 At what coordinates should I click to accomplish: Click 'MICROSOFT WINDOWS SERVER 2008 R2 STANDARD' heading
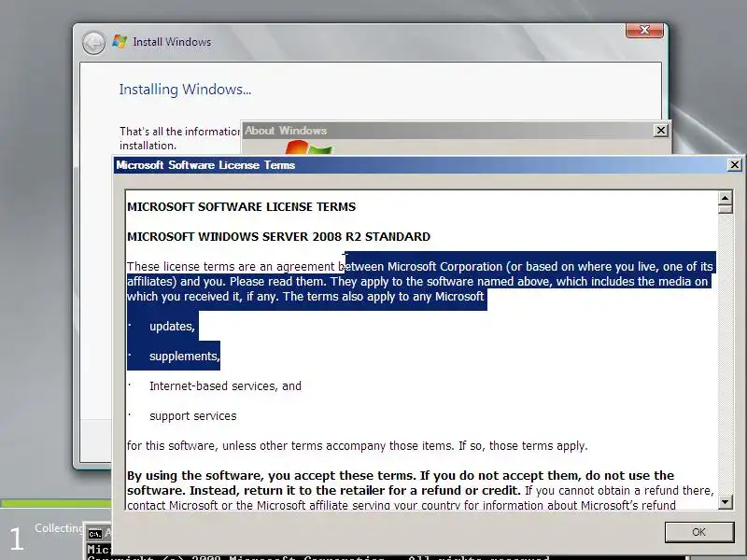click(278, 237)
